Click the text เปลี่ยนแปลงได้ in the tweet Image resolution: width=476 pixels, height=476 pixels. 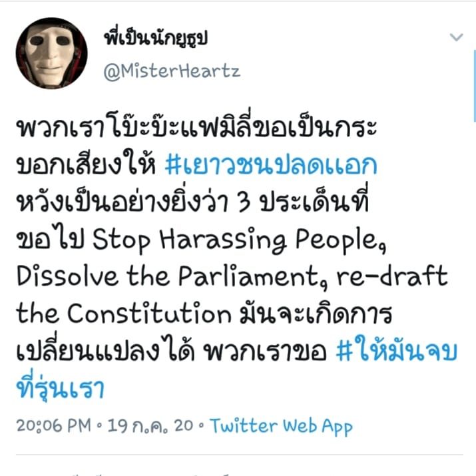[x=105, y=350]
